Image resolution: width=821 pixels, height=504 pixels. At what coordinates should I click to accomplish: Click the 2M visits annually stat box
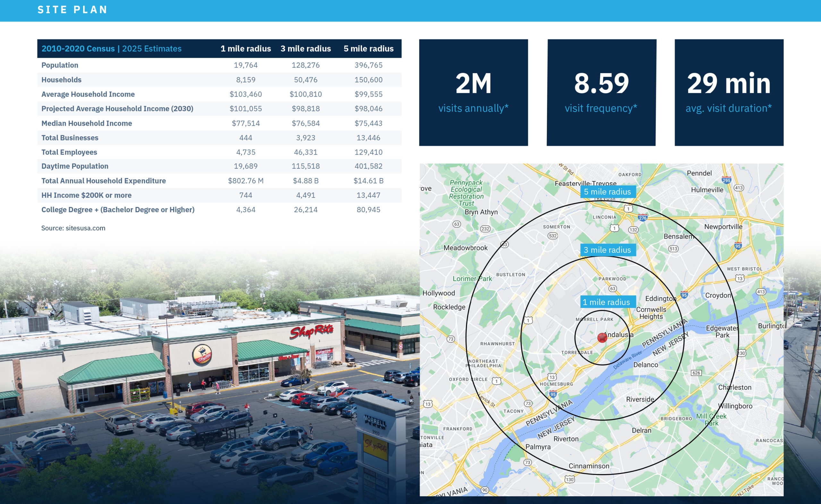click(473, 92)
